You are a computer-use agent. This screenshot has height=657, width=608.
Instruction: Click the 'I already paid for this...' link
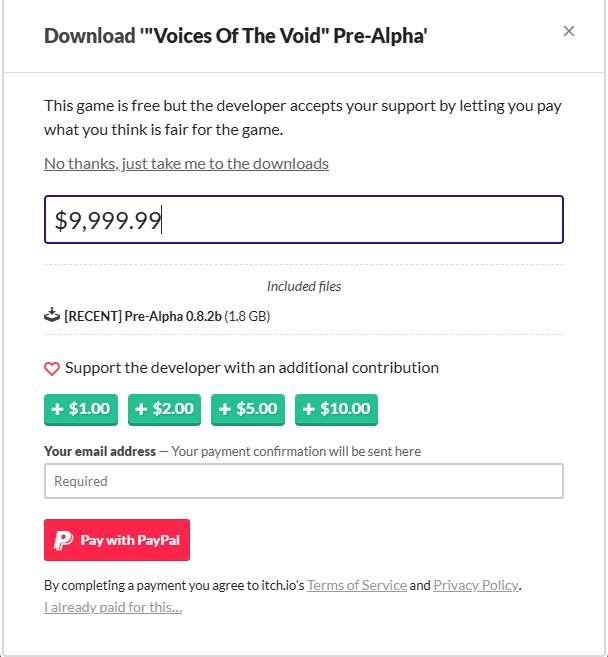click(x=113, y=607)
